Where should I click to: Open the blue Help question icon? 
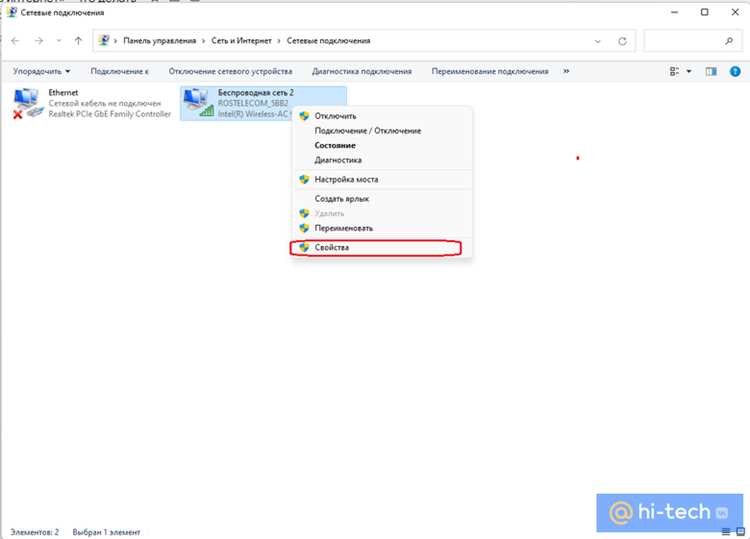coord(735,71)
